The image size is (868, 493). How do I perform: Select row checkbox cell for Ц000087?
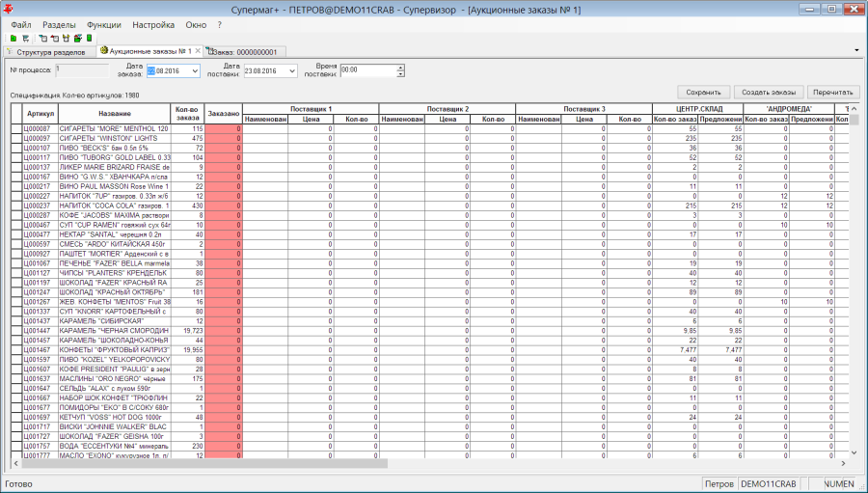[x=16, y=128]
